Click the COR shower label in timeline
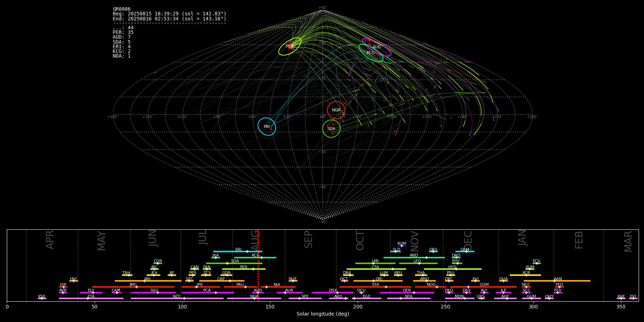The height and width of the screenshot is (322, 644). click(158, 261)
